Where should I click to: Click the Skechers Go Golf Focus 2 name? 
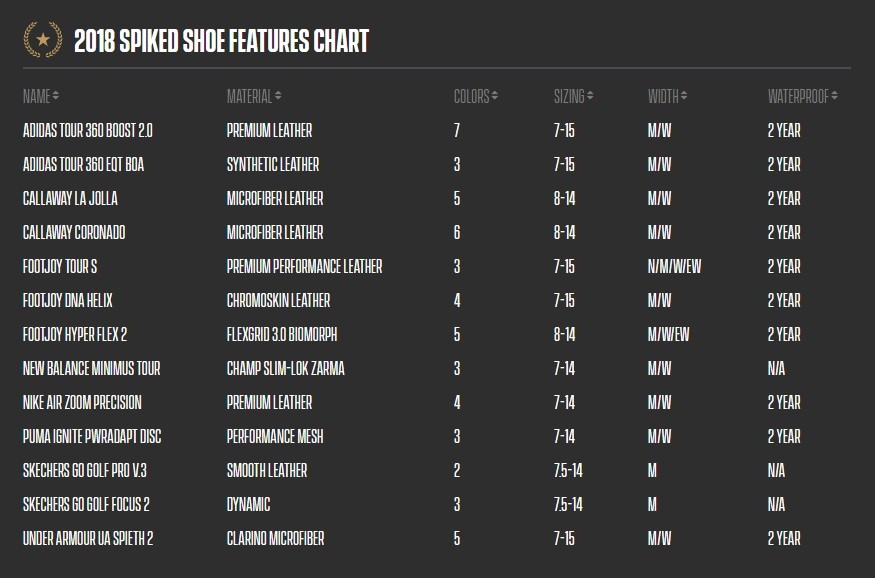[x=86, y=504]
